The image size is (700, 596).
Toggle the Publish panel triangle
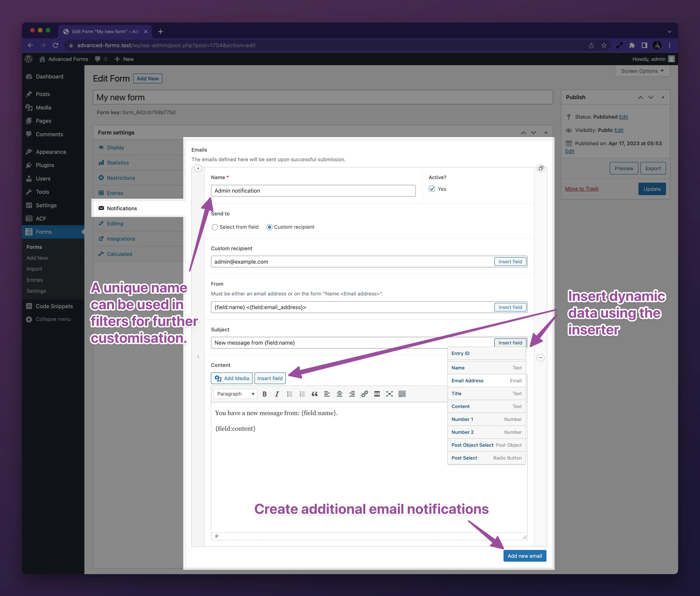tap(663, 97)
